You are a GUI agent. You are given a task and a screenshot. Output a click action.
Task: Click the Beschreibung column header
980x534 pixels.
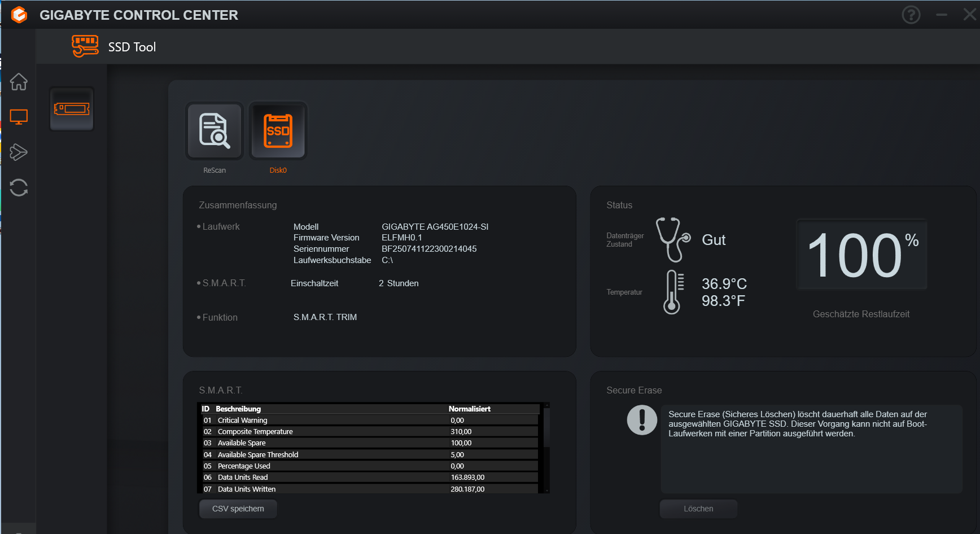(238, 409)
